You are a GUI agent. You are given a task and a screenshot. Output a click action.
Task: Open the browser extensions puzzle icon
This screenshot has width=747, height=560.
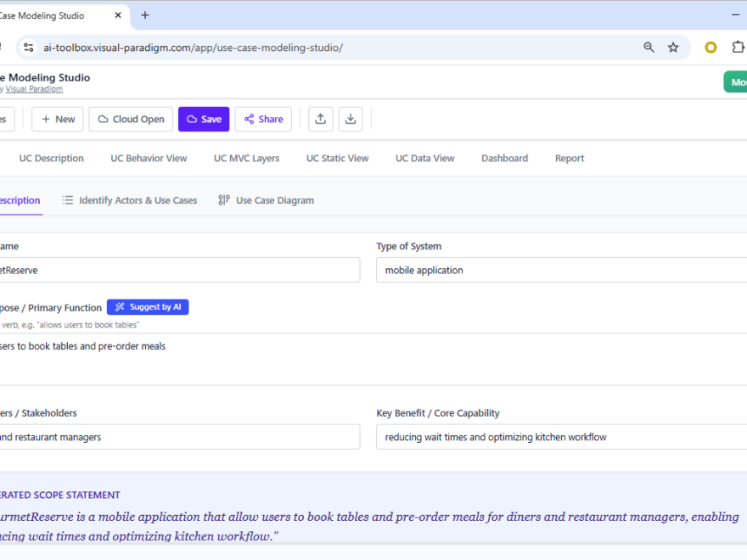coord(738,48)
